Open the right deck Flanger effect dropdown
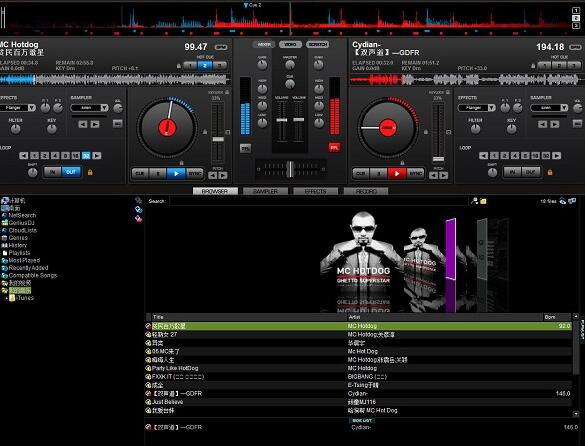This screenshot has height=446, width=585. (492, 108)
